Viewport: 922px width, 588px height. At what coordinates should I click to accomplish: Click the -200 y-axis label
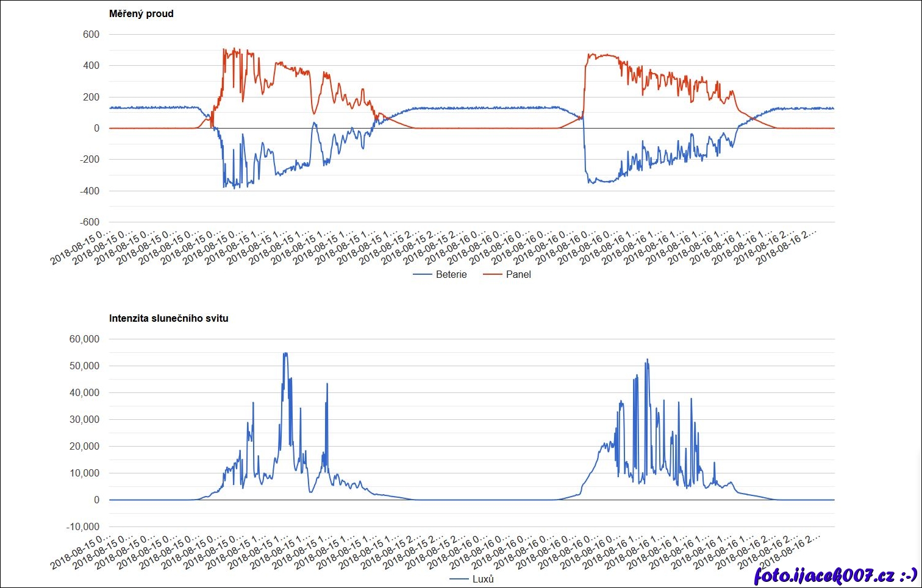pos(88,159)
